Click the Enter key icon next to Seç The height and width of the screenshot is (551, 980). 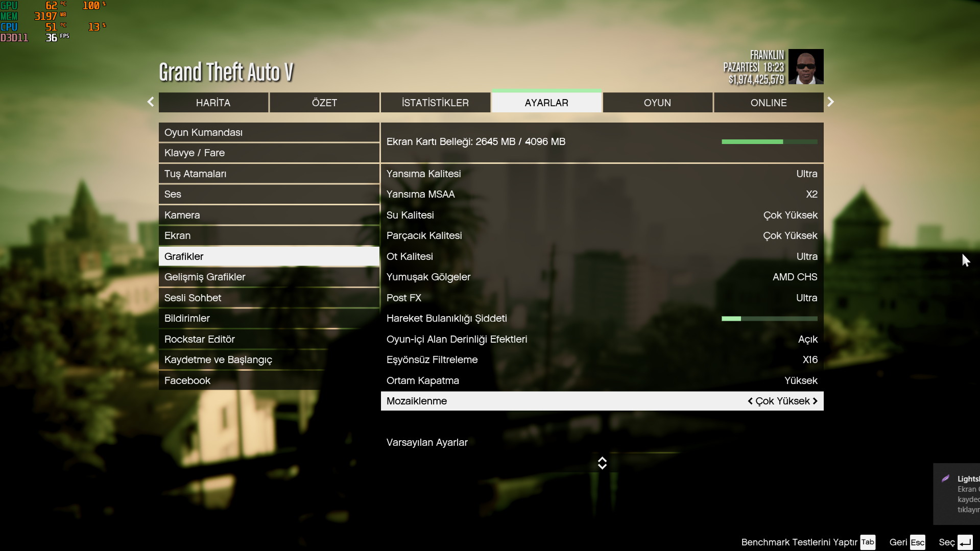coord(965,542)
